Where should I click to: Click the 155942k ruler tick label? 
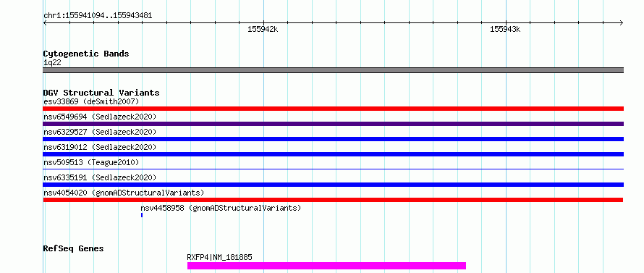click(263, 30)
